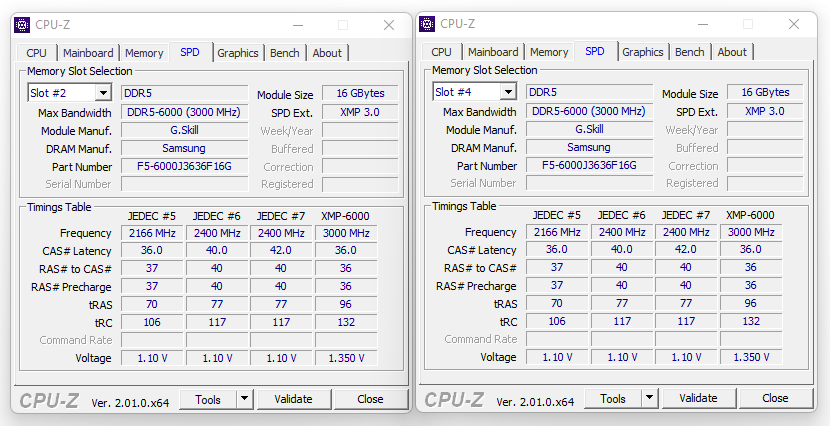Click JEDEC #7 CAS# Latency 42.0 in left window
The image size is (830, 426).
tap(281, 250)
